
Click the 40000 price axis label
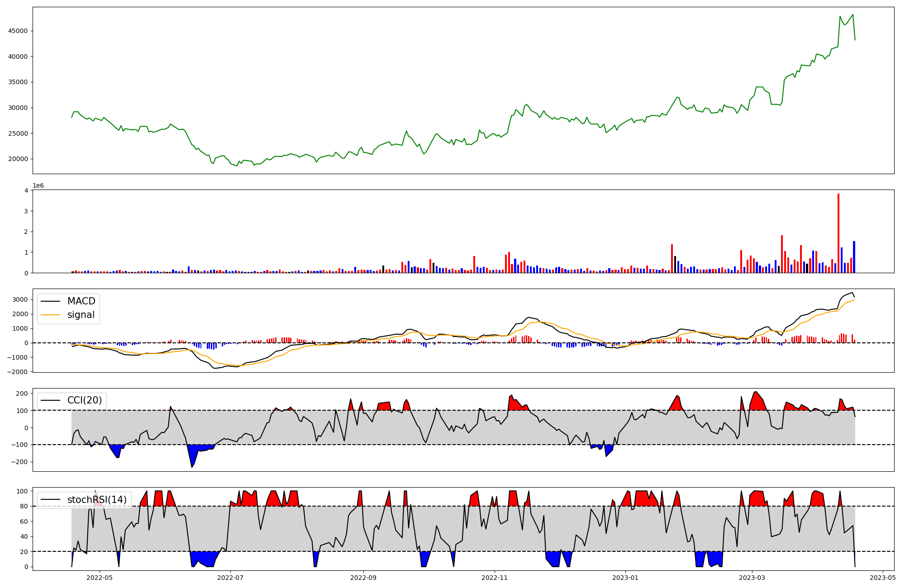pos(18,57)
